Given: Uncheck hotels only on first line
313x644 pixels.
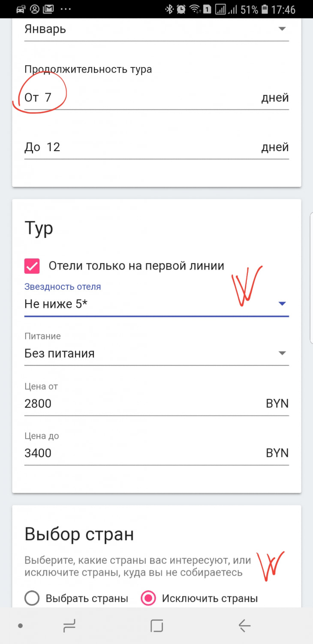Looking at the screenshot, I should tap(32, 266).
